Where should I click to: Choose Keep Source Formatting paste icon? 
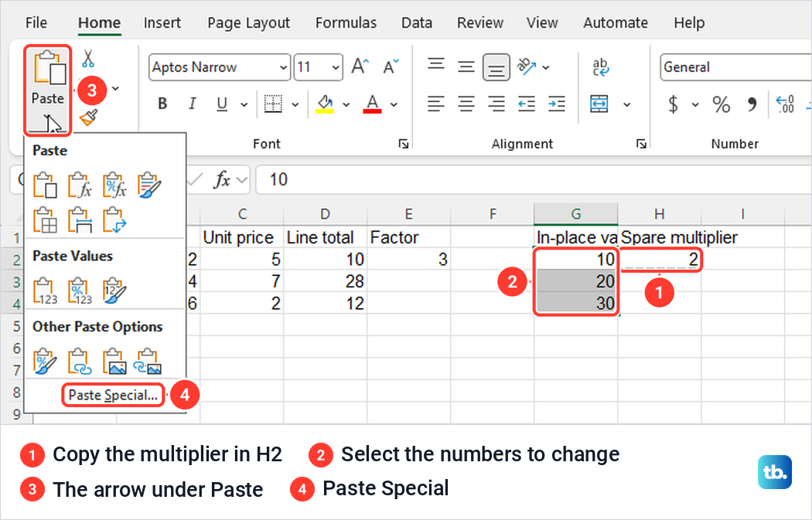(x=149, y=185)
